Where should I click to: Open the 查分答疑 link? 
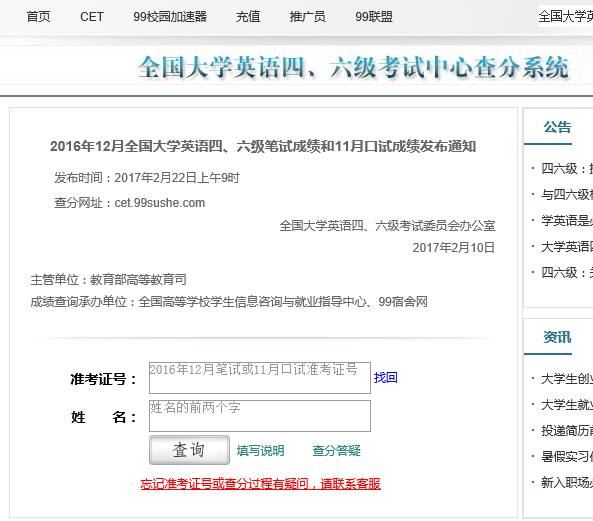pos(336,450)
